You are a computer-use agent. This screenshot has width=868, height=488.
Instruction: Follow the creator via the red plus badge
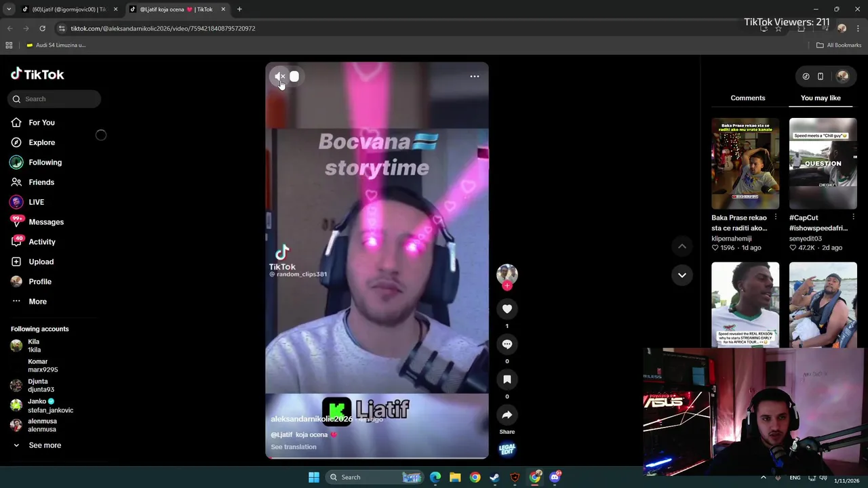point(507,286)
